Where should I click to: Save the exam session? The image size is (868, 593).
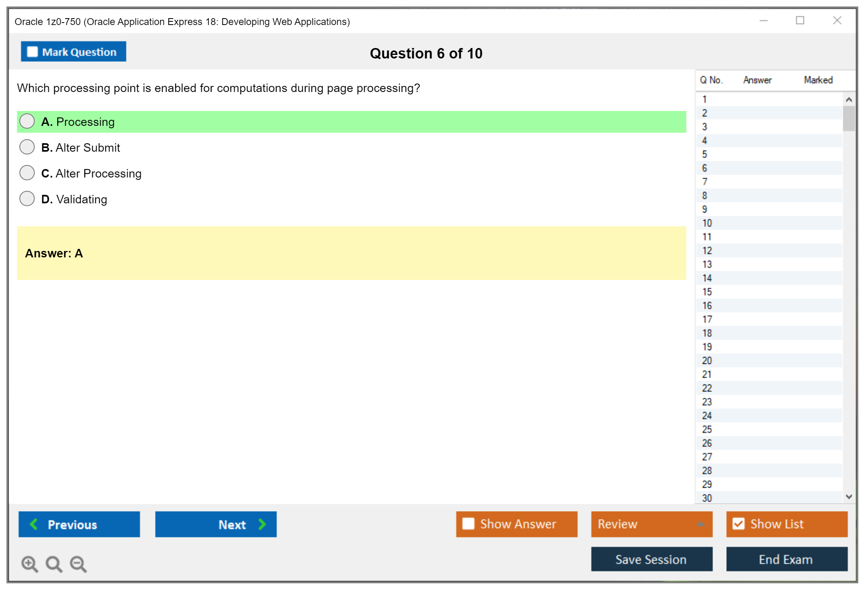point(651,560)
